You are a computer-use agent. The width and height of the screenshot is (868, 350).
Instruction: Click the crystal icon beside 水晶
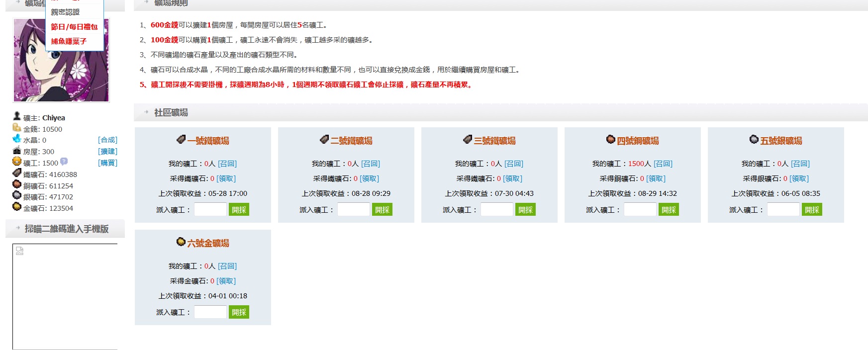click(x=17, y=139)
